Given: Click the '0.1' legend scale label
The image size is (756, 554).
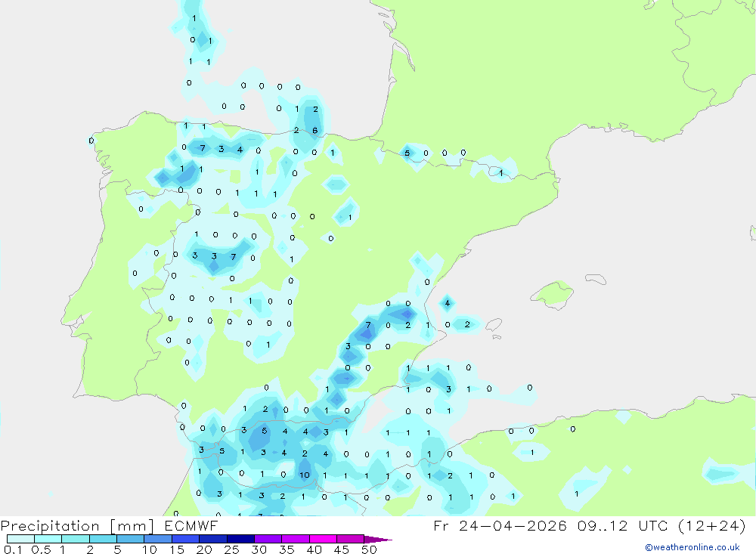Looking at the screenshot, I should (13, 549).
